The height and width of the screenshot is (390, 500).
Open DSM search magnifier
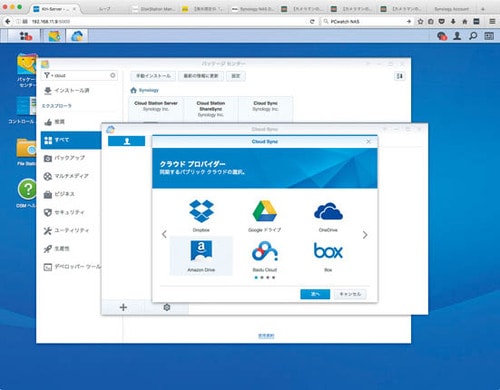tap(473, 36)
